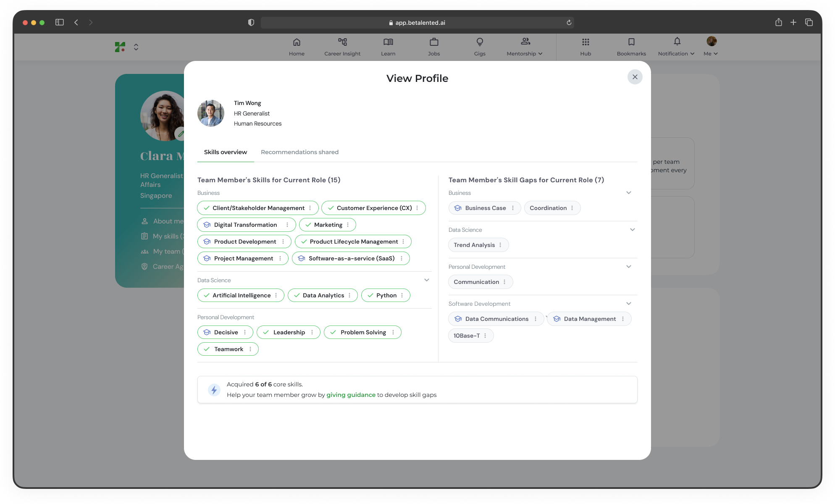The image size is (835, 504).
Task: Click the Gigs lightbulb icon
Action: click(x=480, y=42)
